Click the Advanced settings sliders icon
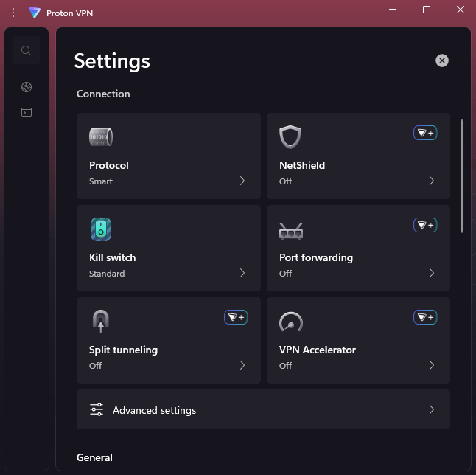This screenshot has height=475, width=476. coord(97,410)
